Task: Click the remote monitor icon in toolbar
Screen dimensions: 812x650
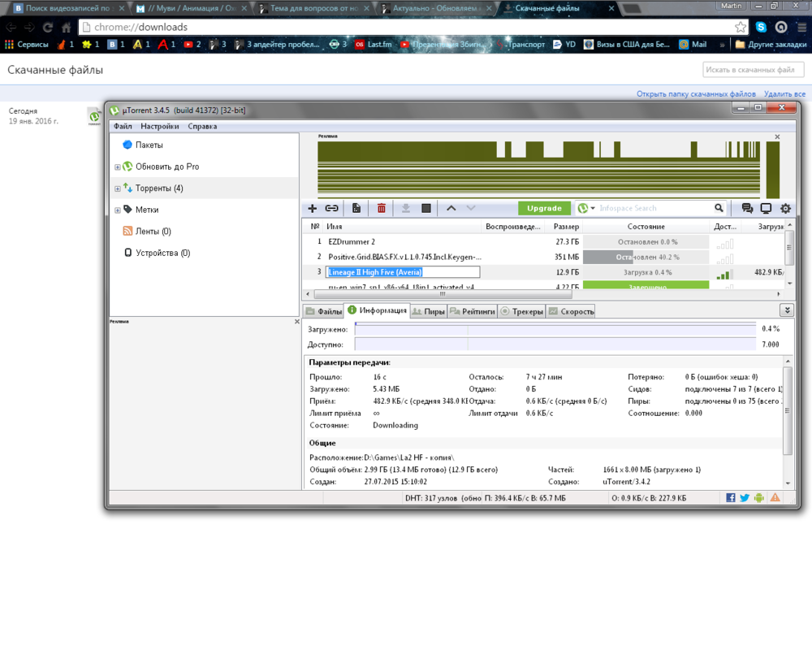Action: pos(766,209)
